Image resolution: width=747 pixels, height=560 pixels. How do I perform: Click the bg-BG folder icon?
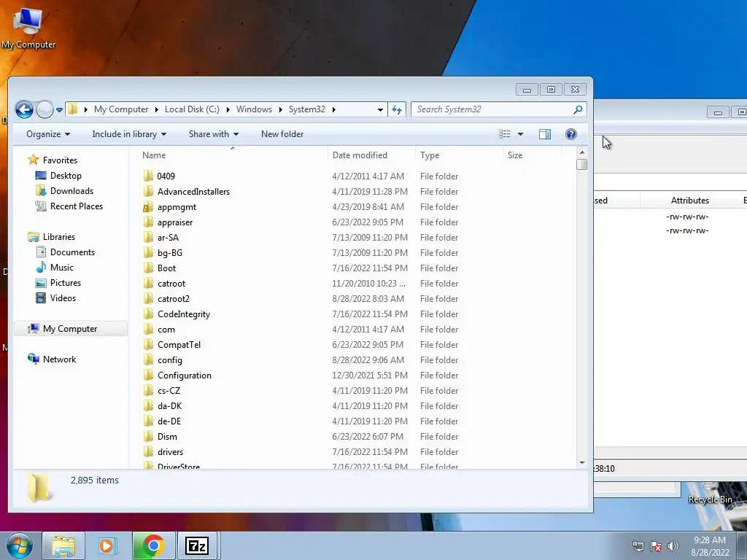[148, 253]
